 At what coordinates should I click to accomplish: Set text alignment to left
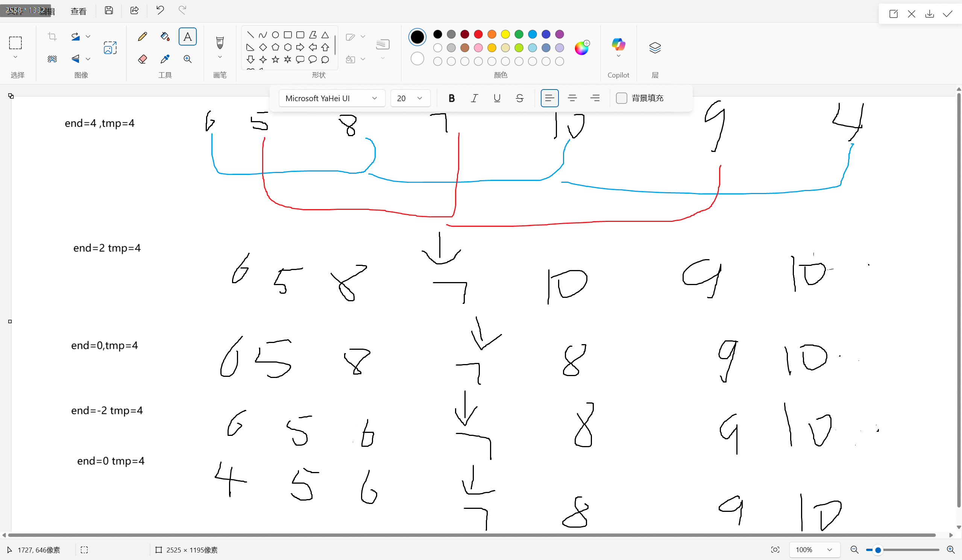pyautogui.click(x=549, y=98)
